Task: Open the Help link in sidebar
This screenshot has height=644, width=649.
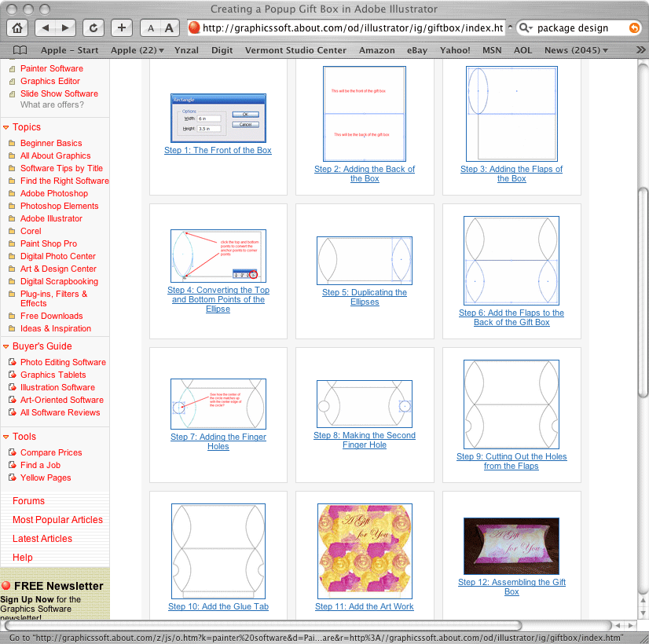Action: (x=22, y=558)
